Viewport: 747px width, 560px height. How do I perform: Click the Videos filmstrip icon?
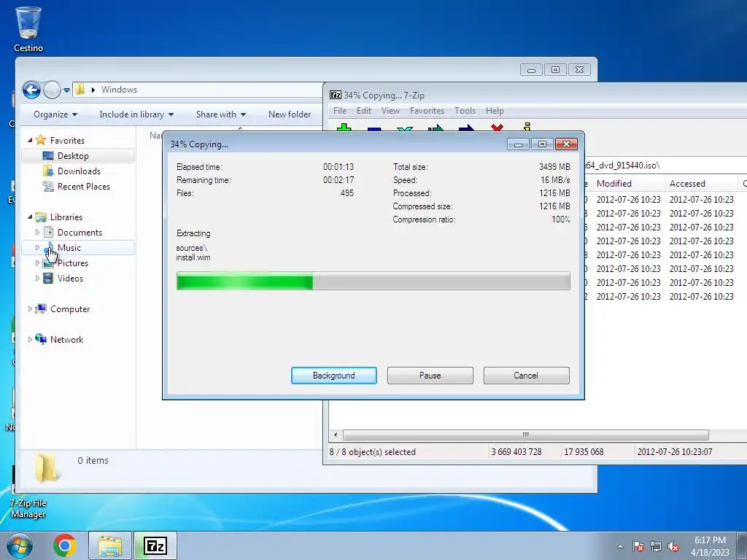tap(48, 278)
